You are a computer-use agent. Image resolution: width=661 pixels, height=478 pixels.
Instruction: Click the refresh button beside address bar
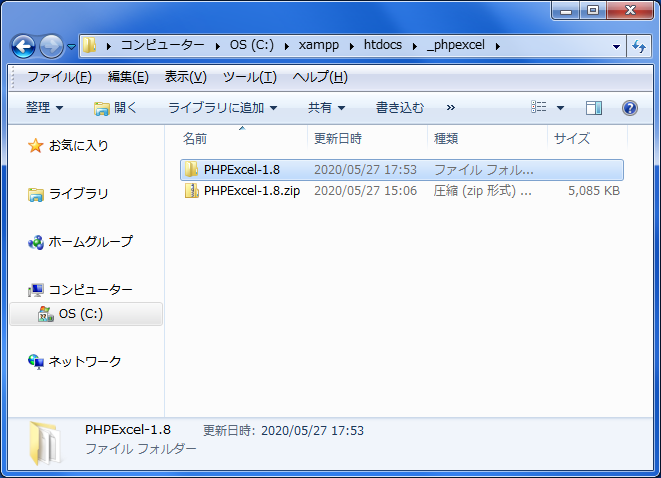[x=639, y=46]
